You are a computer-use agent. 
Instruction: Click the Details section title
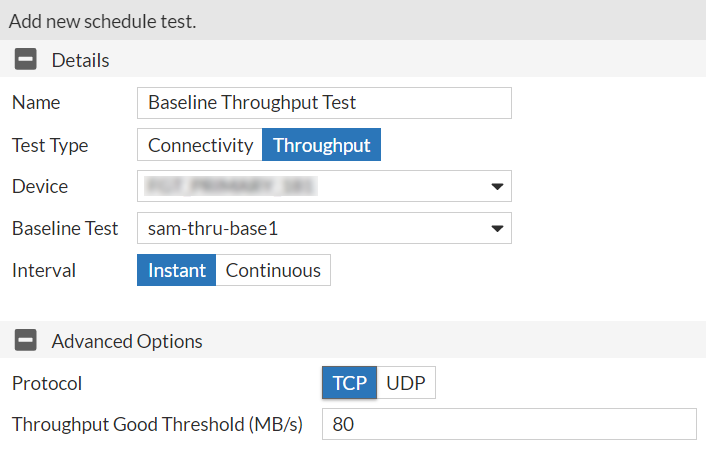tap(80, 60)
